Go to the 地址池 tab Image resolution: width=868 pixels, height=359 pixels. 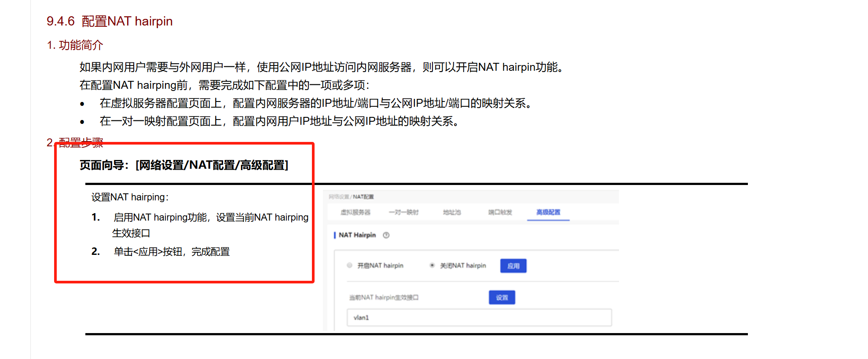[x=452, y=212]
